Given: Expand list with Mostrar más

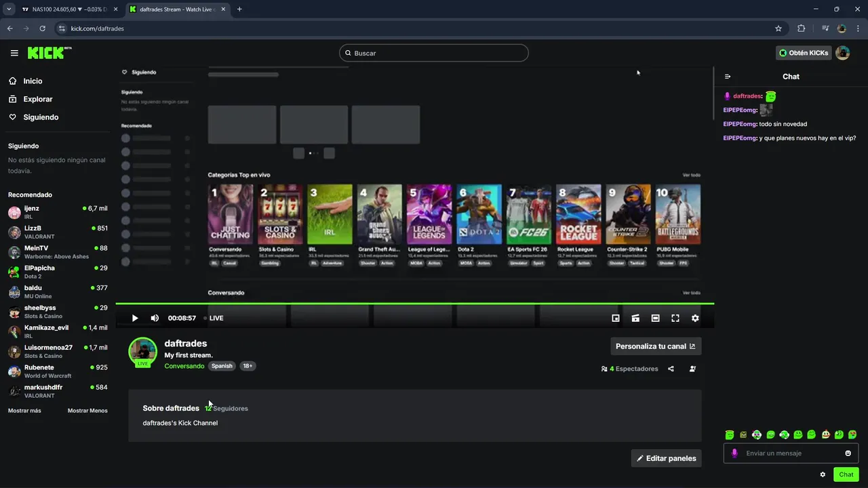Looking at the screenshot, I should pyautogui.click(x=24, y=411).
